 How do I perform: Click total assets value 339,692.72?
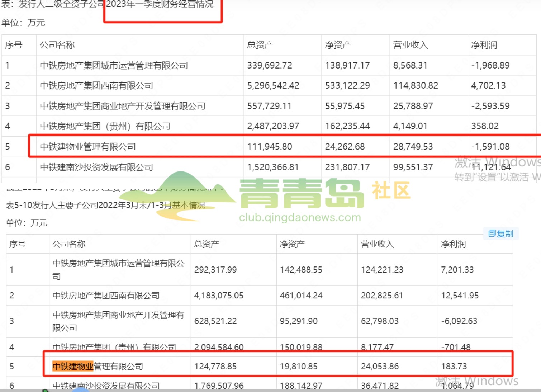coord(270,66)
